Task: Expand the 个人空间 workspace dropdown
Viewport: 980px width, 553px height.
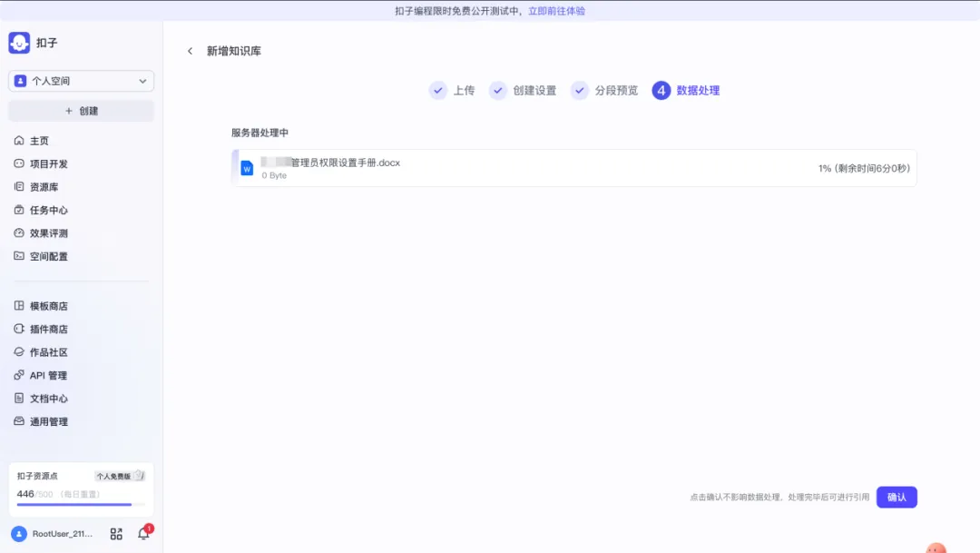Action: pyautogui.click(x=82, y=82)
